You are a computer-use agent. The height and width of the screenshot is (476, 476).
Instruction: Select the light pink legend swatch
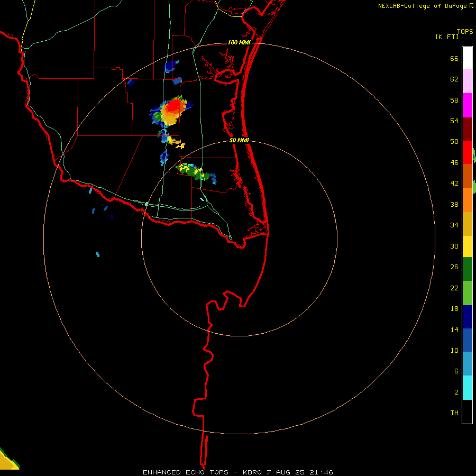(467, 81)
